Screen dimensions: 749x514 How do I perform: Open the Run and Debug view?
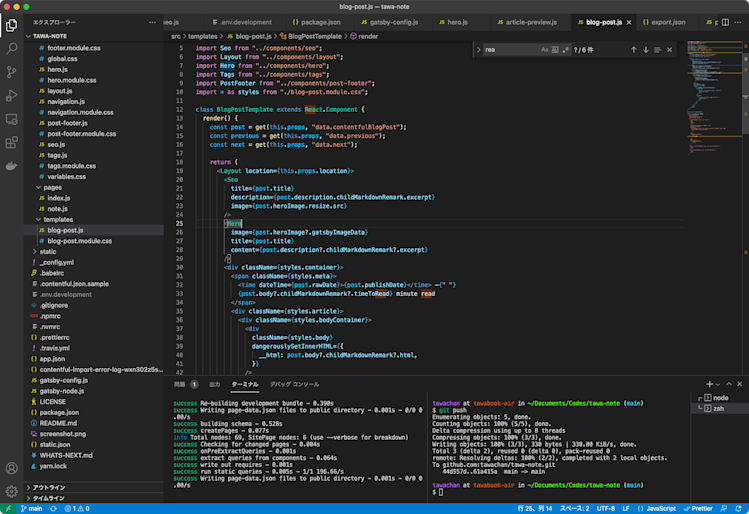click(x=11, y=95)
